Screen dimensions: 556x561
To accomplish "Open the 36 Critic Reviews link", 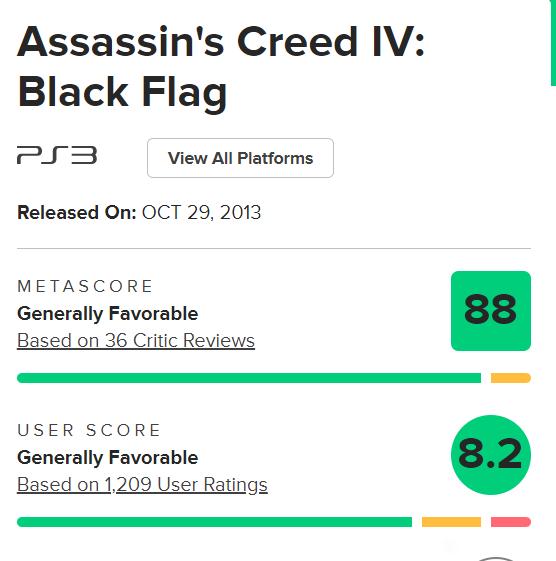I will [x=136, y=341].
